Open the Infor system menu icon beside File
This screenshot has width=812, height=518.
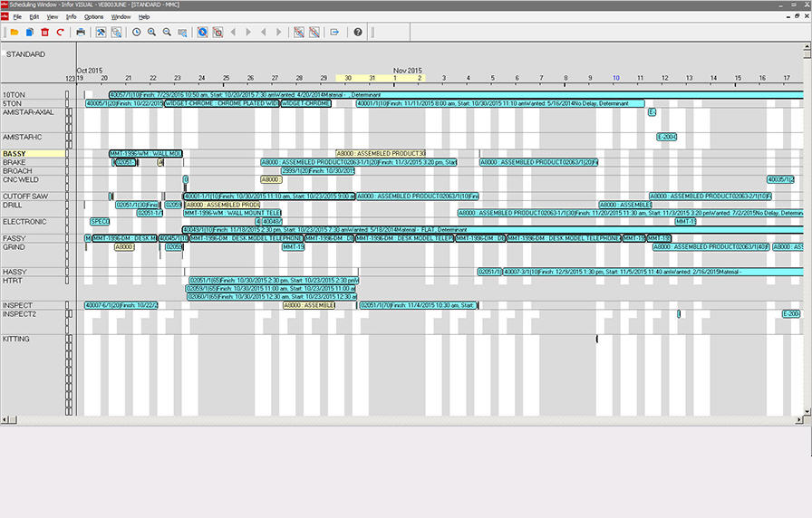[5, 16]
